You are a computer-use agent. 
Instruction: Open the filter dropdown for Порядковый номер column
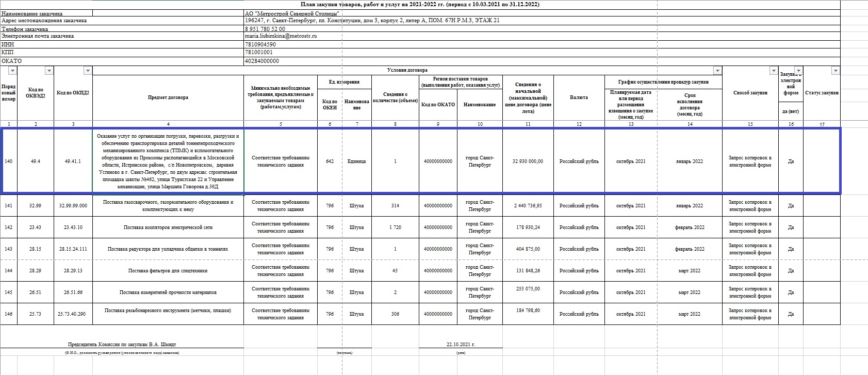13,71
